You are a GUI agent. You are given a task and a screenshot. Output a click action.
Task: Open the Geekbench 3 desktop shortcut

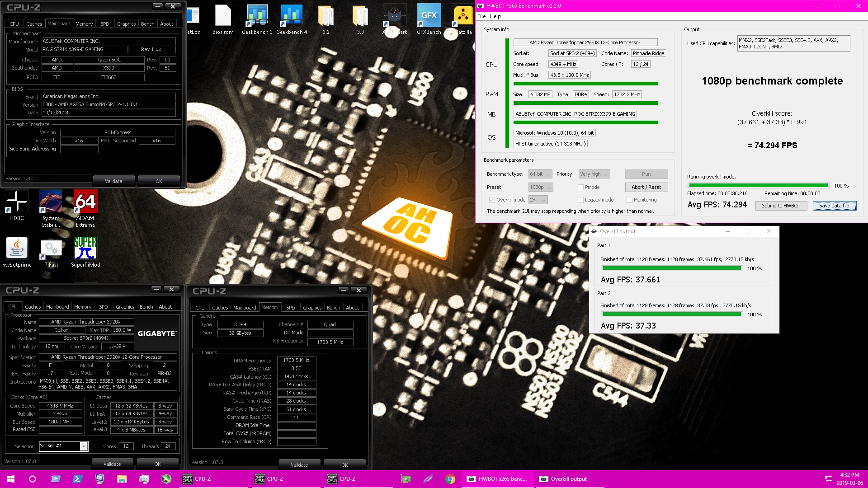(257, 20)
